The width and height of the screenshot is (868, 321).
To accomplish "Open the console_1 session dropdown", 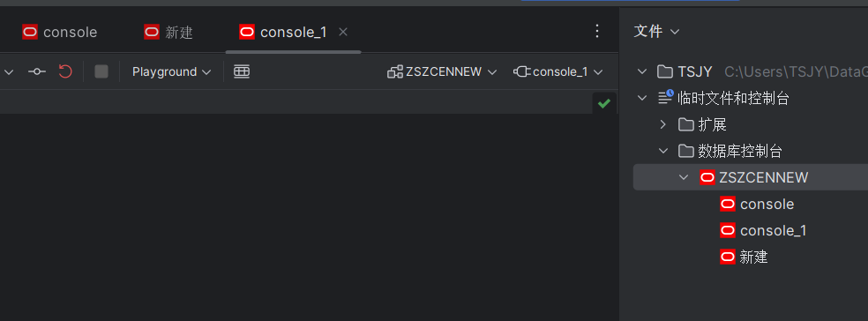I will pos(558,72).
